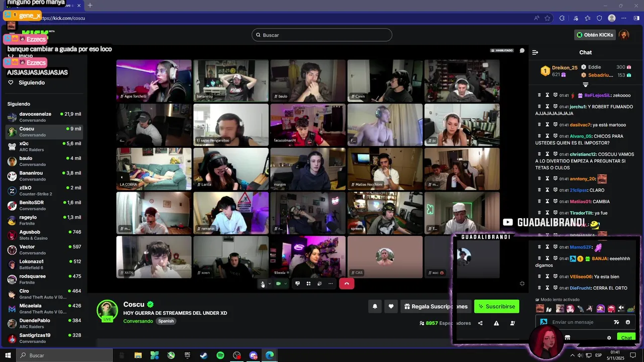Report the stream with the warning icon
Image resolution: width=644 pixels, height=362 pixels.
[x=496, y=323]
